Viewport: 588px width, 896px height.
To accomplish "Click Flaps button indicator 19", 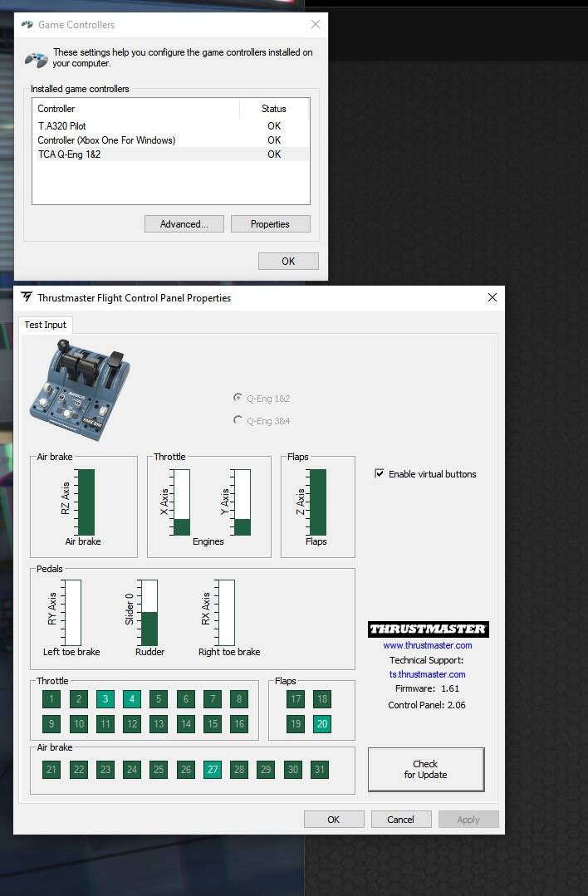I will [x=296, y=723].
